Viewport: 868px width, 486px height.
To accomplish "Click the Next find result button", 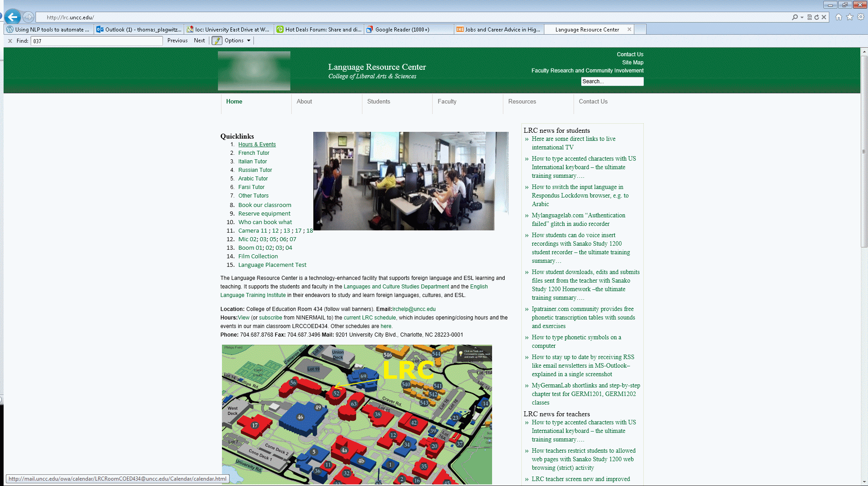I will pyautogui.click(x=199, y=40).
